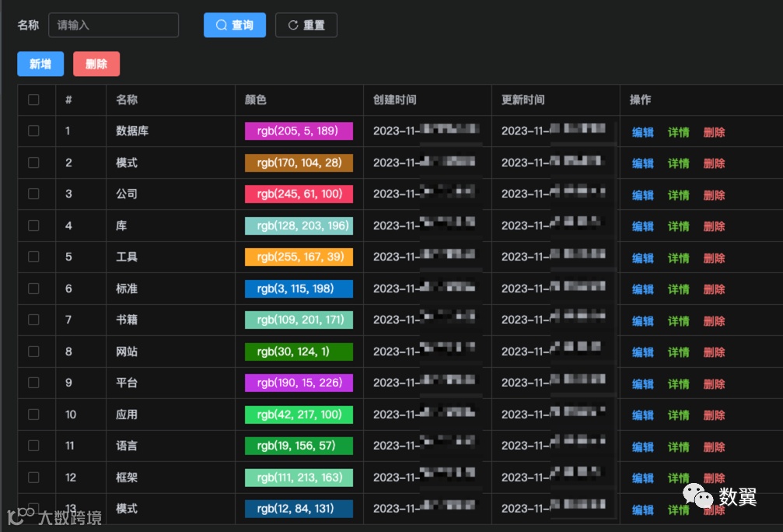Click color swatch rgb(255, 167, 39)
Viewport: 783px width, 532px height.
pyautogui.click(x=299, y=257)
